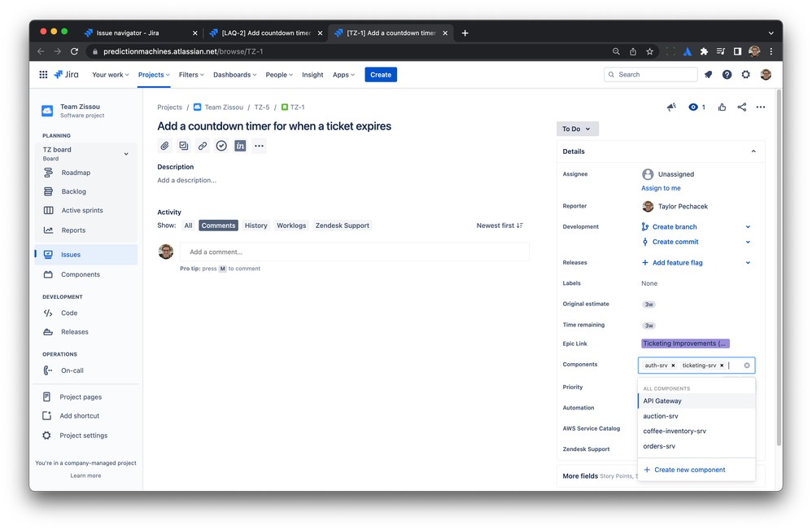The width and height of the screenshot is (812, 530).
Task: Open Code under Development
Action: click(69, 313)
